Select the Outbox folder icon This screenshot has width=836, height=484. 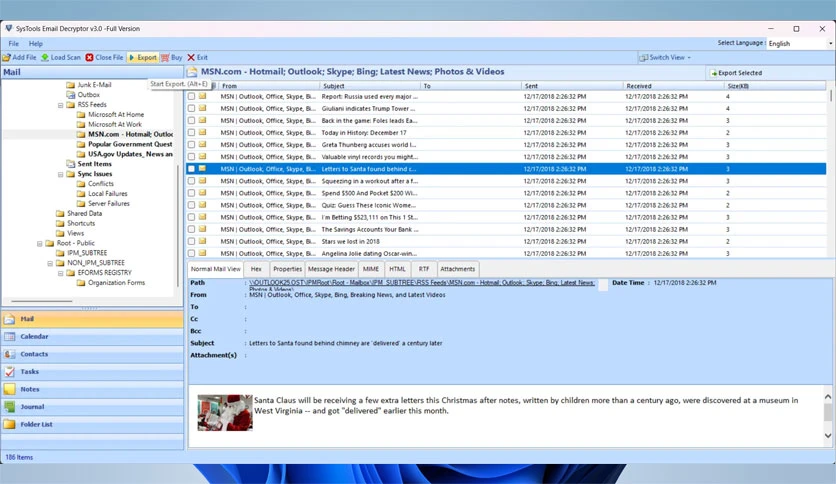click(70, 95)
